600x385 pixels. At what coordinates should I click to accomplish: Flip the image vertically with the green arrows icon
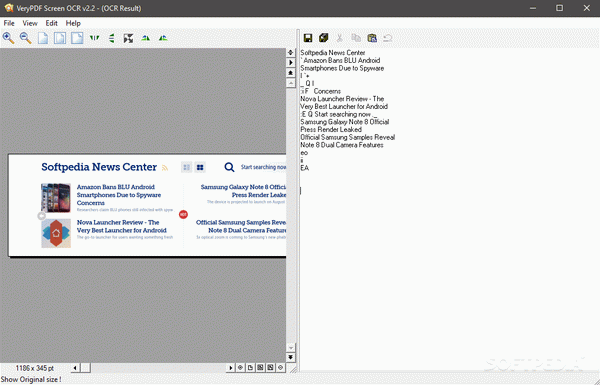click(x=111, y=38)
